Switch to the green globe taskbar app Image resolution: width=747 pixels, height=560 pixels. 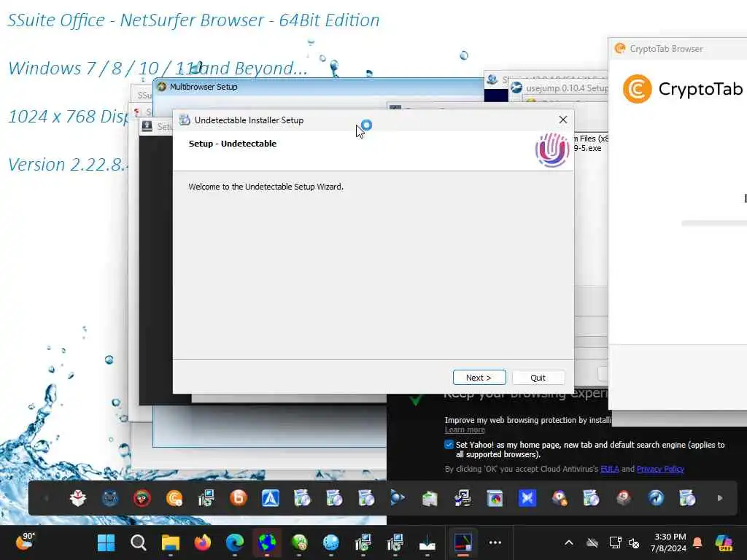click(x=299, y=542)
